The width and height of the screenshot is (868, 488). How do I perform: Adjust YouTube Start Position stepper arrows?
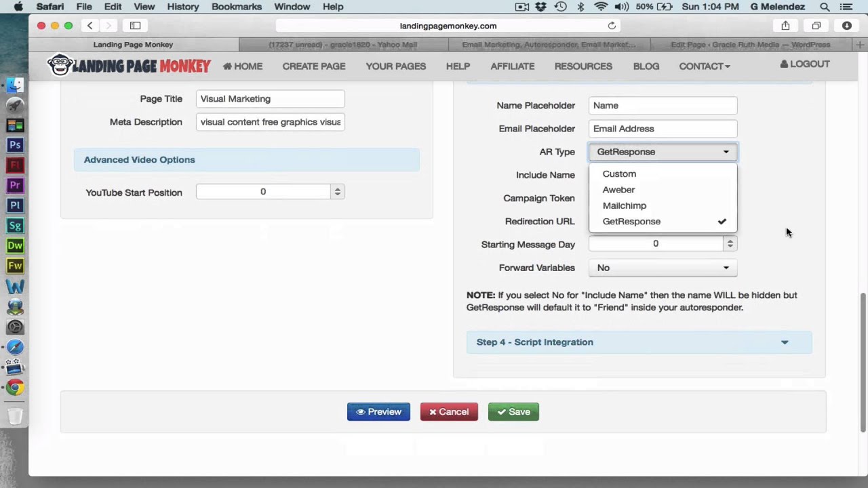(337, 192)
